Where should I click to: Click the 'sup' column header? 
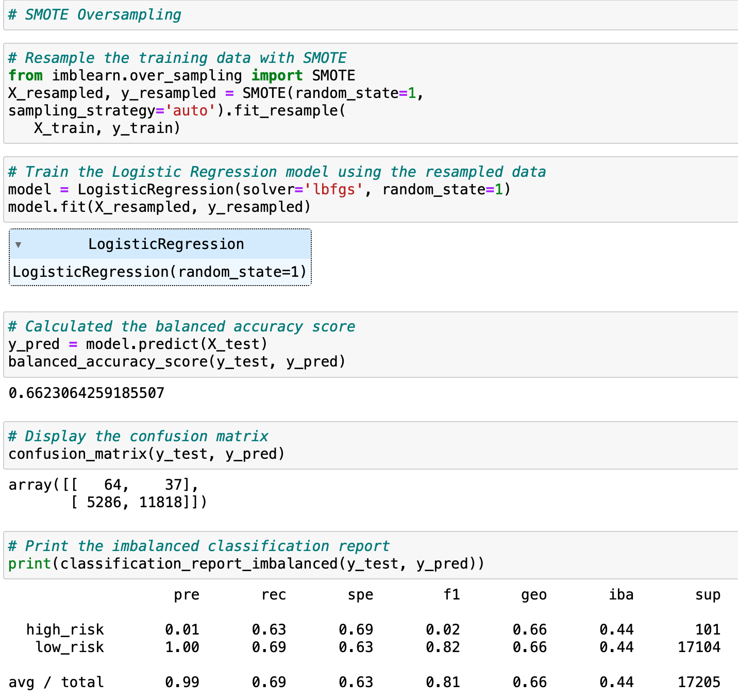coord(708,595)
